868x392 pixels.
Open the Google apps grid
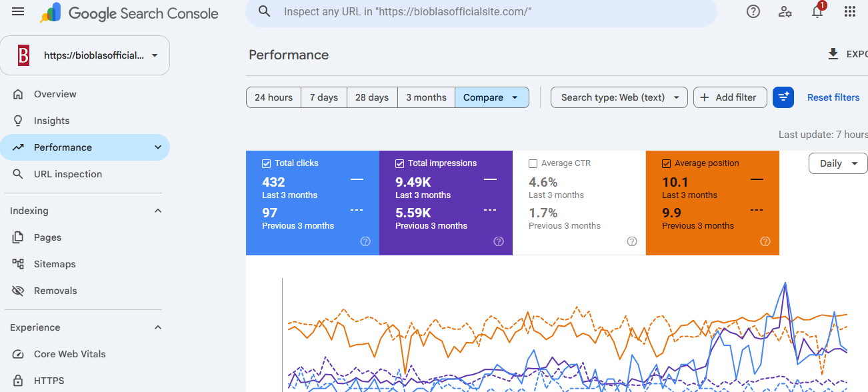(850, 11)
